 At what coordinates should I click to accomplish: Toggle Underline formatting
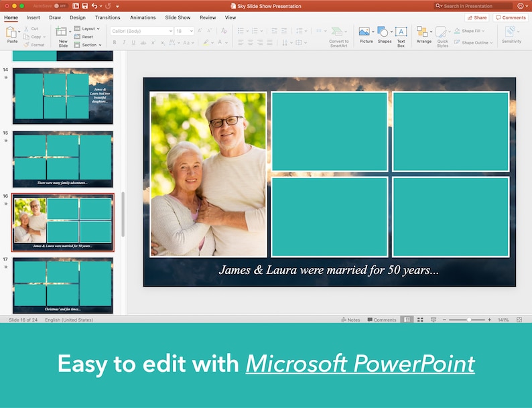[x=133, y=42]
